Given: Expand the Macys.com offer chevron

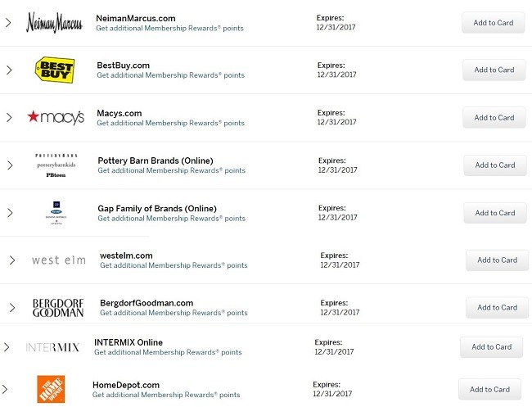Looking at the screenshot, I should 9,117.
